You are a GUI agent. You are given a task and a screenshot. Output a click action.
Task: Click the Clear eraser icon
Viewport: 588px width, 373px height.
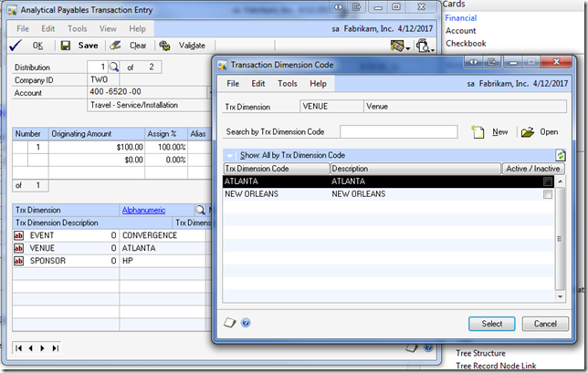(x=115, y=46)
